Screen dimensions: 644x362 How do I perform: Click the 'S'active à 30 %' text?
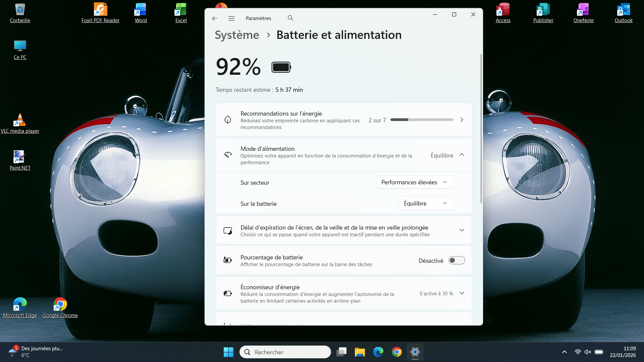tap(436, 293)
